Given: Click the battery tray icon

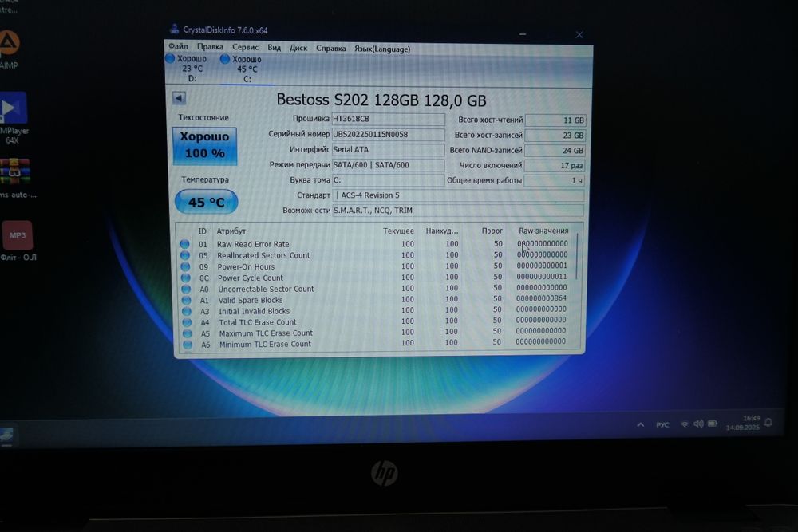Looking at the screenshot, I should [x=713, y=424].
